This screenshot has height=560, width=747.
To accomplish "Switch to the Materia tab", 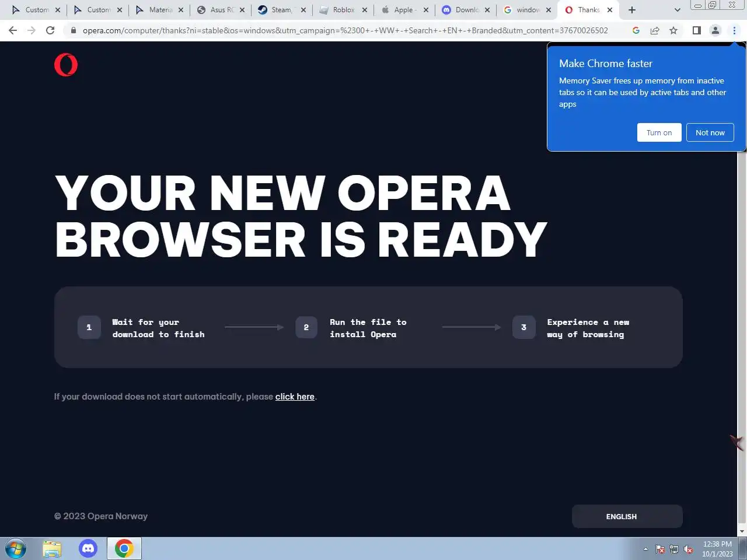I will click(x=159, y=10).
